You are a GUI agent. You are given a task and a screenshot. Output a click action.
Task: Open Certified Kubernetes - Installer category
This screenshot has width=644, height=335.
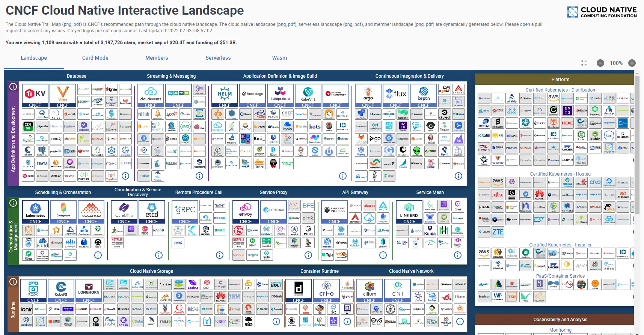pyautogui.click(x=560, y=245)
